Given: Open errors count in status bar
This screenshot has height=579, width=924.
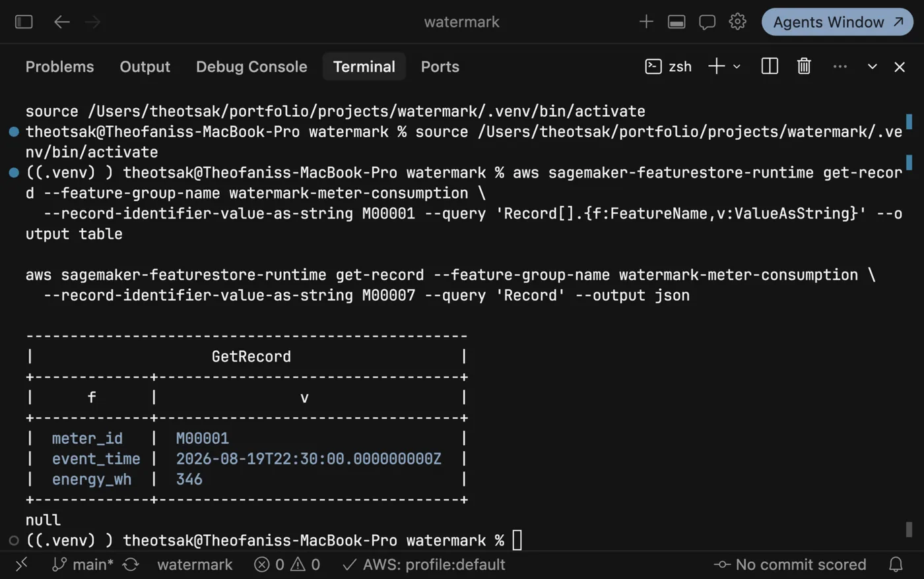Looking at the screenshot, I should 269,564.
